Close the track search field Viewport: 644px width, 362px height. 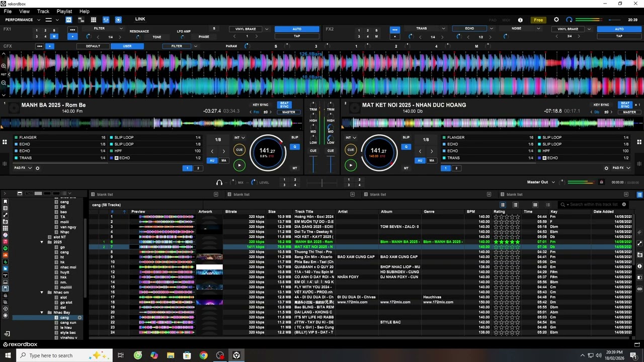pyautogui.click(x=624, y=205)
